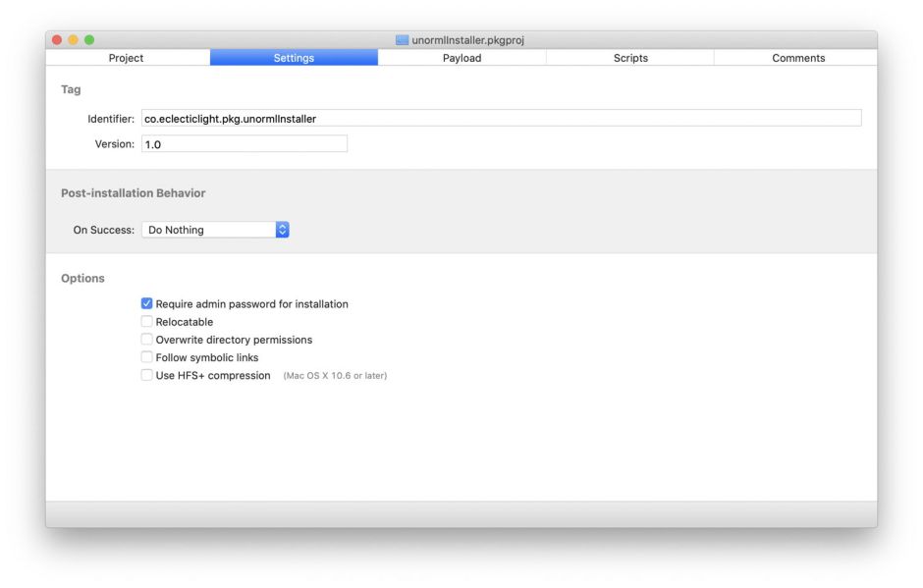
Task: Open the Payload tab
Action: pos(461,58)
